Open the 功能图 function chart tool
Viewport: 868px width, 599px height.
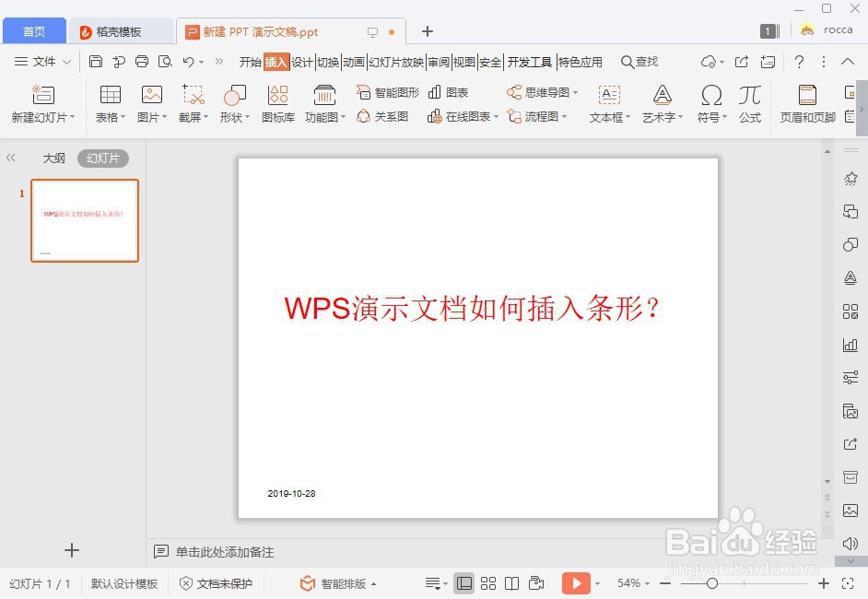point(325,104)
